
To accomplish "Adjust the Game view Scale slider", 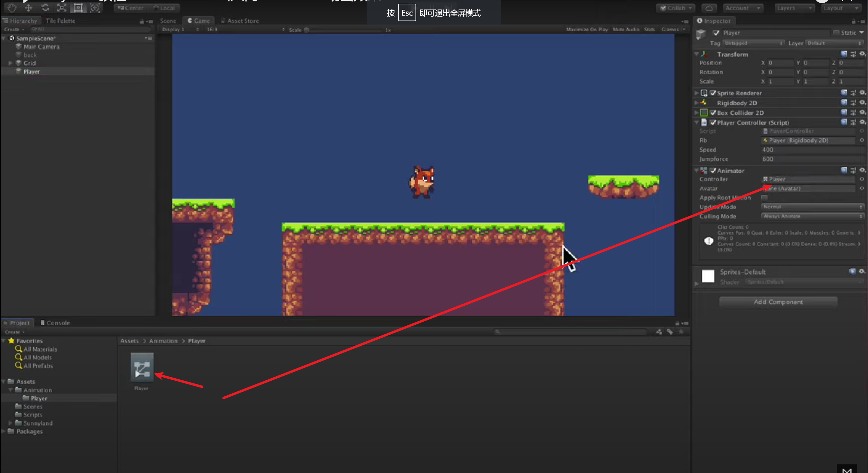I will [307, 30].
